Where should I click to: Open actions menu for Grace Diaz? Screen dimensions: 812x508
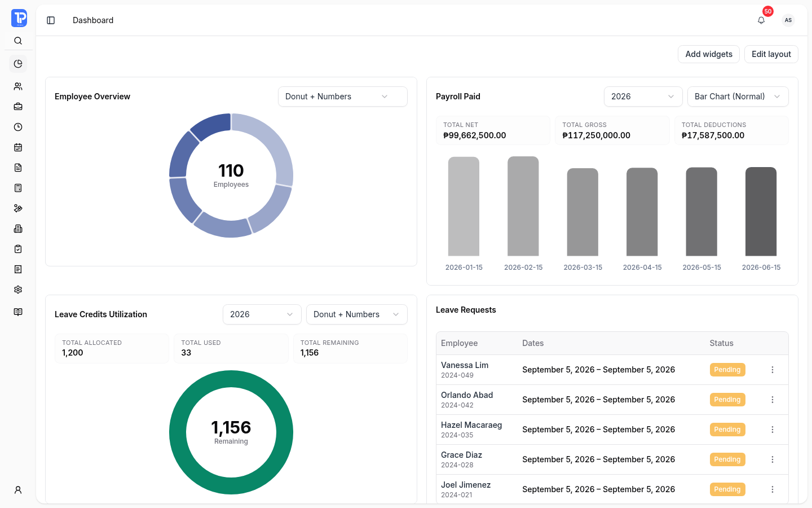click(x=773, y=459)
